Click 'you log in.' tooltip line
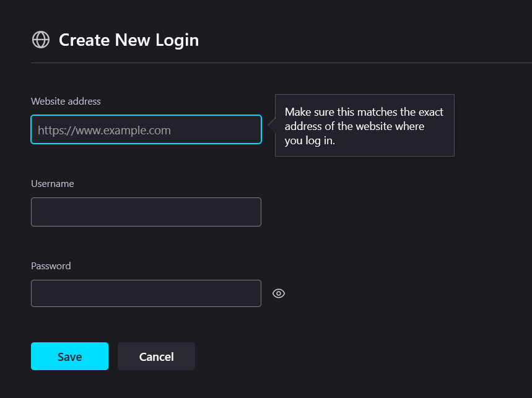Image resolution: width=532 pixels, height=398 pixels. click(310, 141)
